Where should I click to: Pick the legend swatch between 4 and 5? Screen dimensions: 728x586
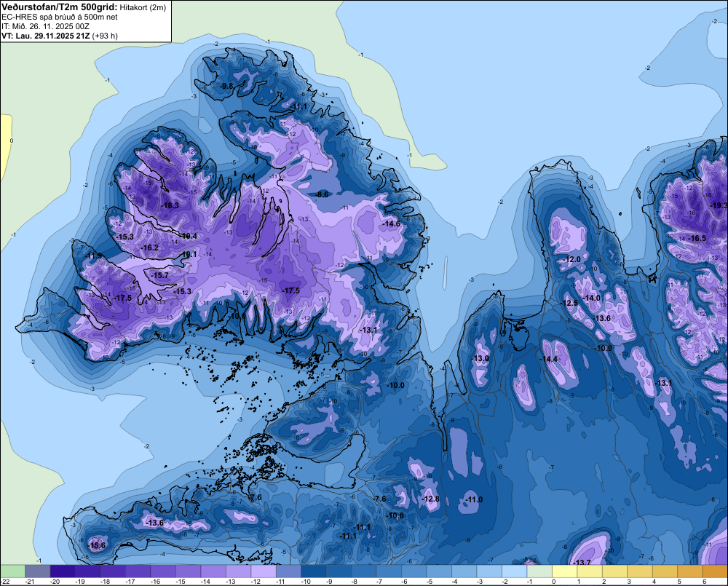pyautogui.click(x=665, y=571)
